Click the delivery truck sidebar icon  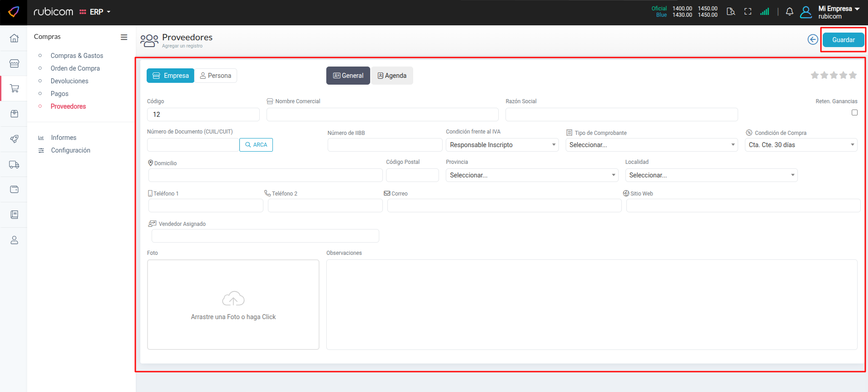pyautogui.click(x=14, y=165)
